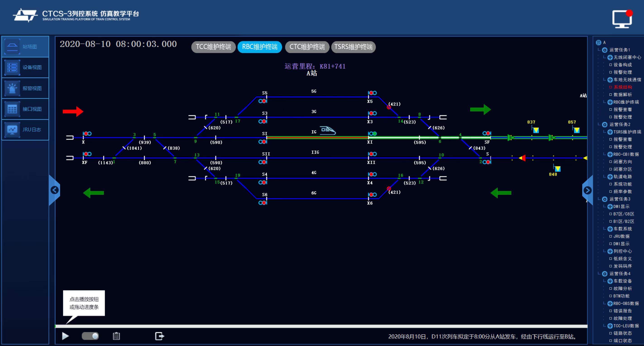Screen dimensions: 644x346
Task: Collapse the left sidebar arrow
Action: tap(55, 190)
